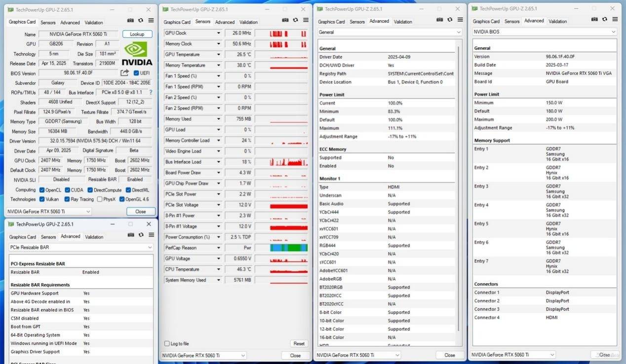Toggle the Ray Tracing checkbox
This screenshot has width=626, height=364.
point(67,199)
